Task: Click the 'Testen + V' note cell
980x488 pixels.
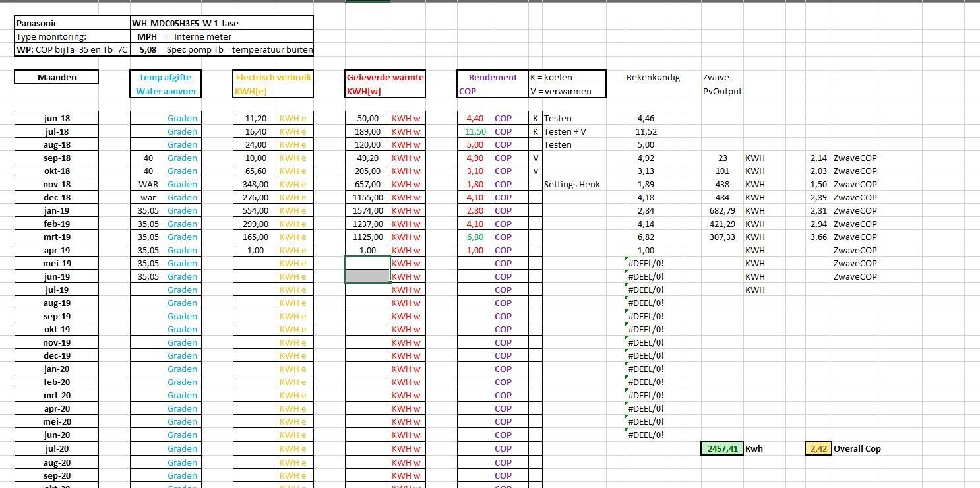Action: (565, 131)
